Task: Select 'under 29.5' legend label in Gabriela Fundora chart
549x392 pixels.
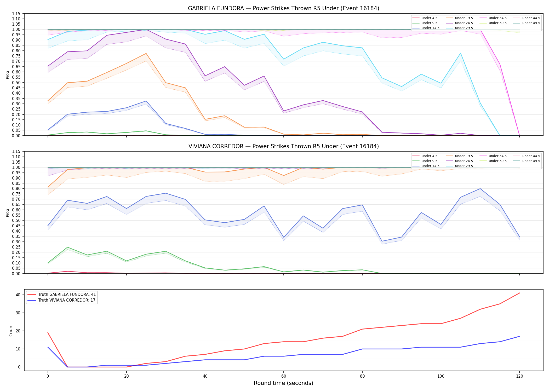Action: point(464,28)
